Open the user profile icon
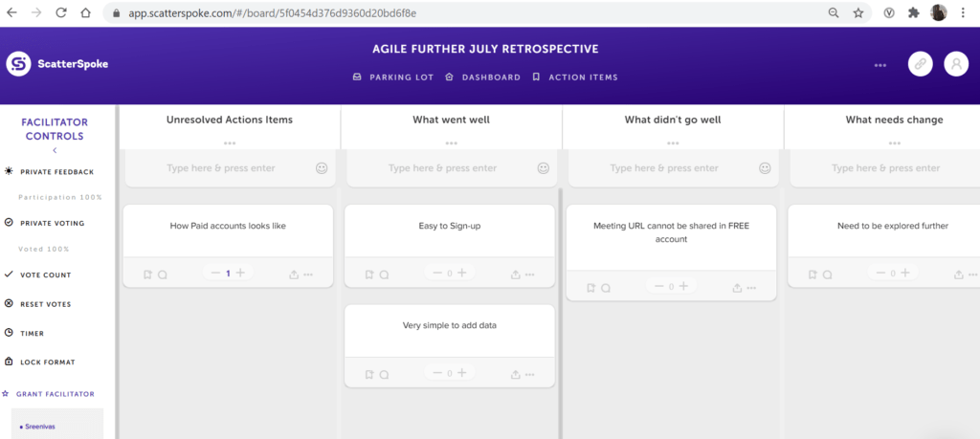Screen dimensions: 980x439 tap(955, 64)
